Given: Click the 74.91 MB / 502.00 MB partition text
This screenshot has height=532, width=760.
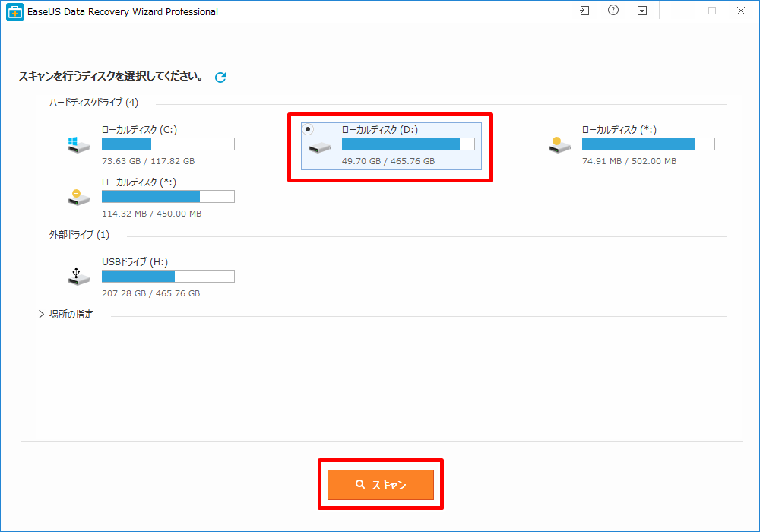Looking at the screenshot, I should tap(629, 161).
